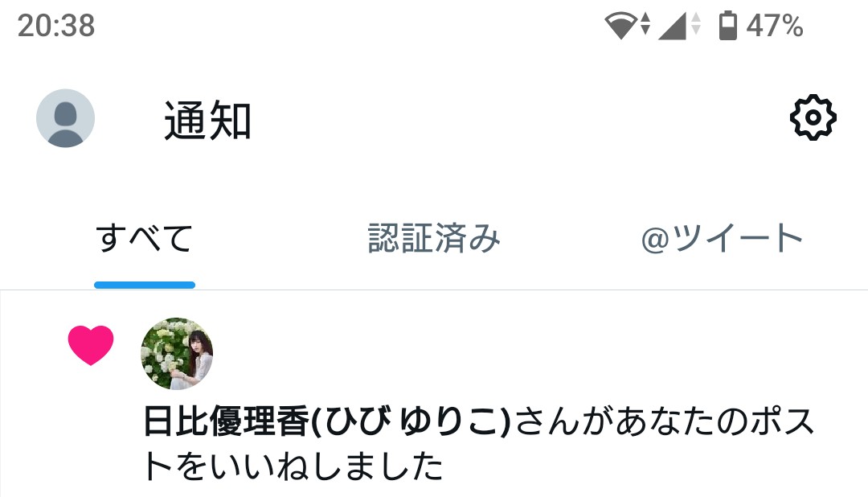Tap the pink heart like icon
The width and height of the screenshot is (868, 497).
[91, 345]
